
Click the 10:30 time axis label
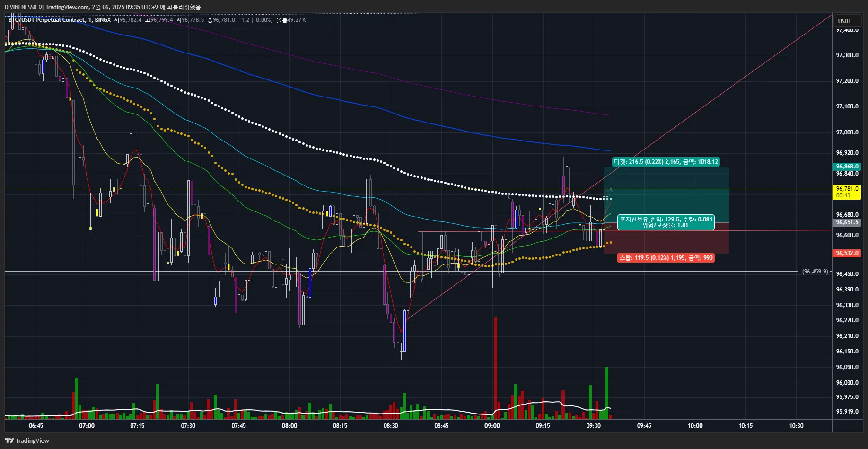tap(796, 426)
